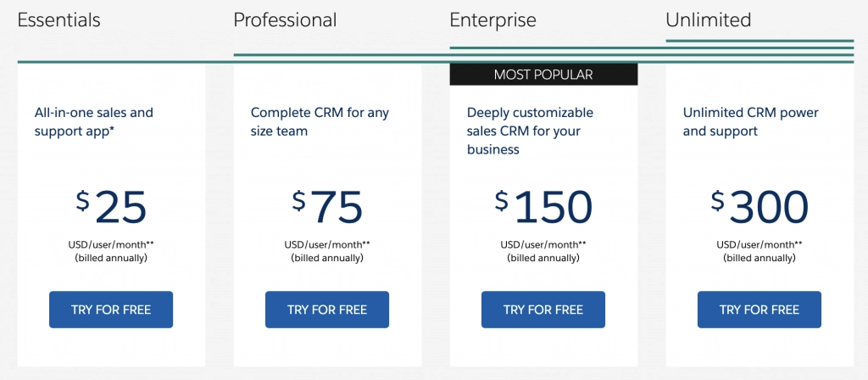Select the Enterprise plan heading
The height and width of the screenshot is (380, 868).
[492, 20]
